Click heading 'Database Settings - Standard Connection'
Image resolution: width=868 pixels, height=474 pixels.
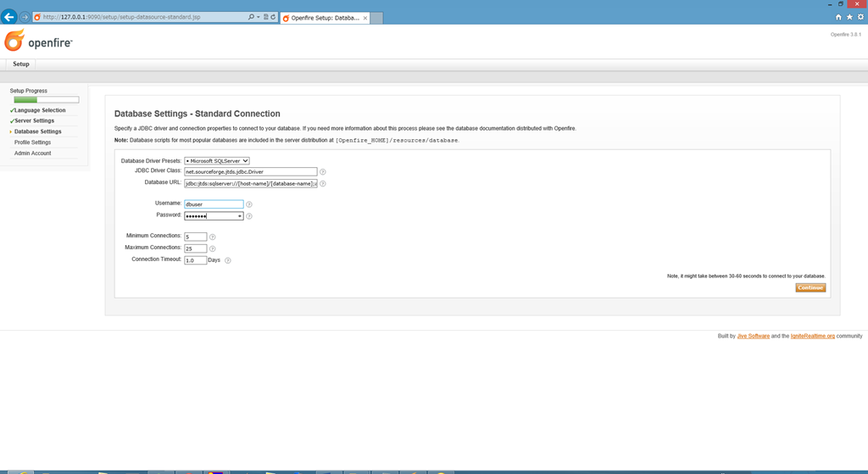[x=197, y=114]
